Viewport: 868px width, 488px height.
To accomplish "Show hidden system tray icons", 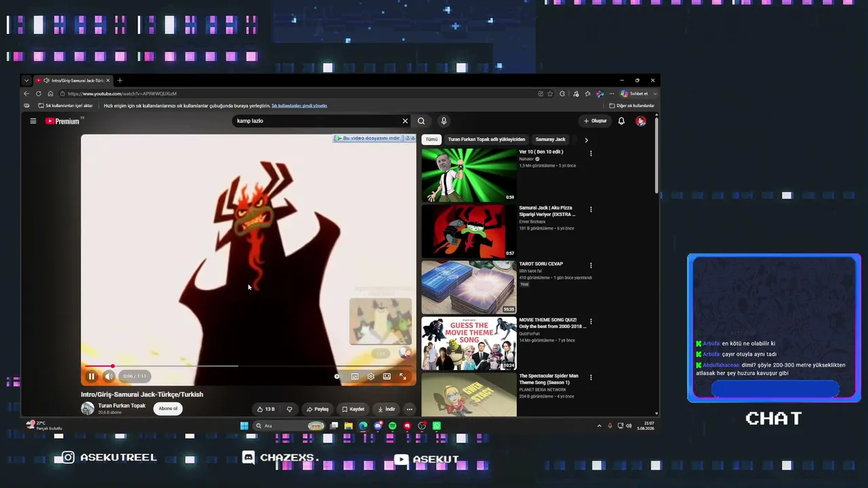I will (x=599, y=426).
